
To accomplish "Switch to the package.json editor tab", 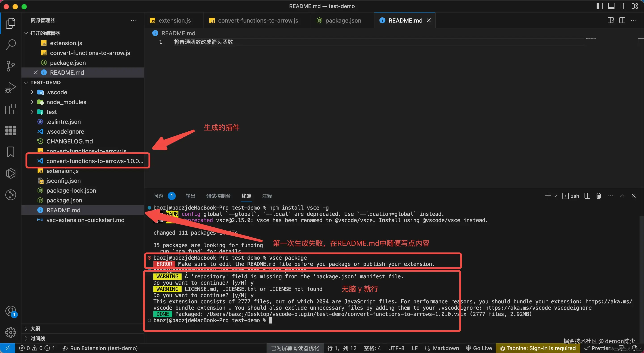I will (x=343, y=21).
